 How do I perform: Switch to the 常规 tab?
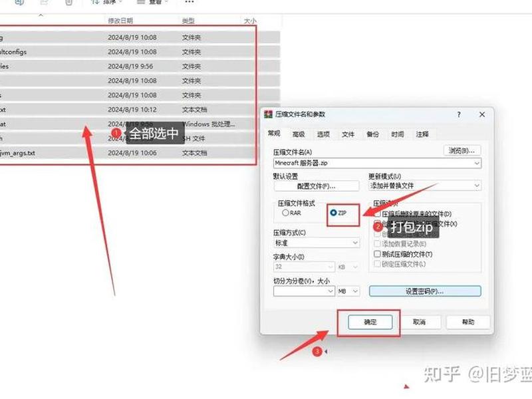[274, 134]
